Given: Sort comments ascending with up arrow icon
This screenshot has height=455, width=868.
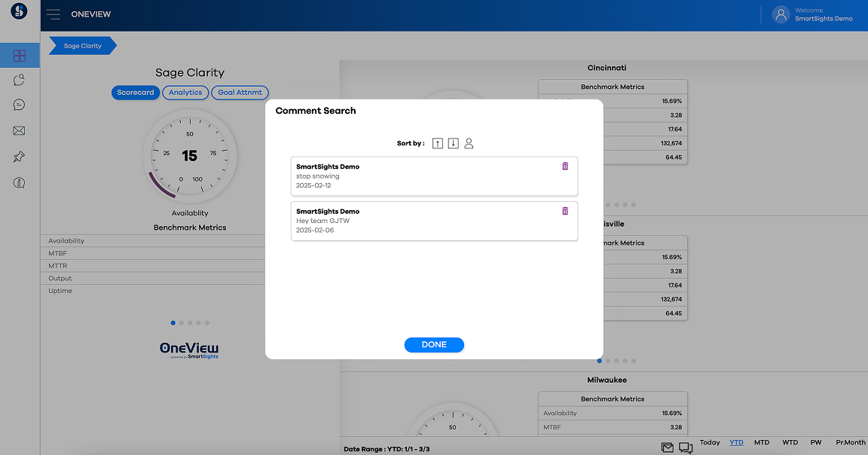Looking at the screenshot, I should pyautogui.click(x=438, y=143).
